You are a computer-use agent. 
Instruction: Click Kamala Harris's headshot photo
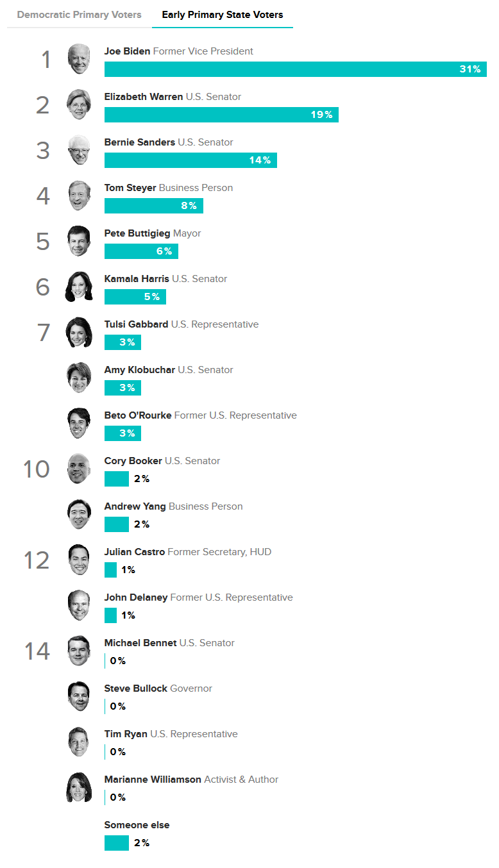pyautogui.click(x=79, y=287)
